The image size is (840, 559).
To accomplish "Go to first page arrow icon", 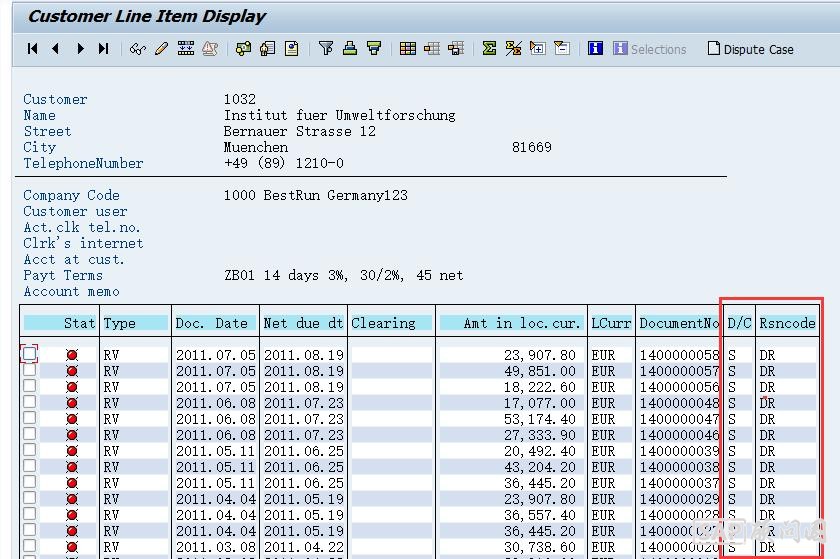I will (33, 49).
